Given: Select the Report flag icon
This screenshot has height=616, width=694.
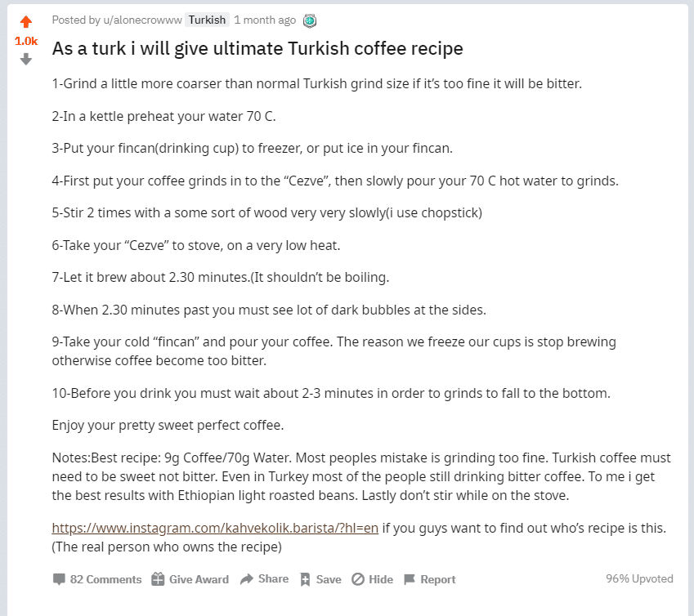Looking at the screenshot, I should (408, 579).
